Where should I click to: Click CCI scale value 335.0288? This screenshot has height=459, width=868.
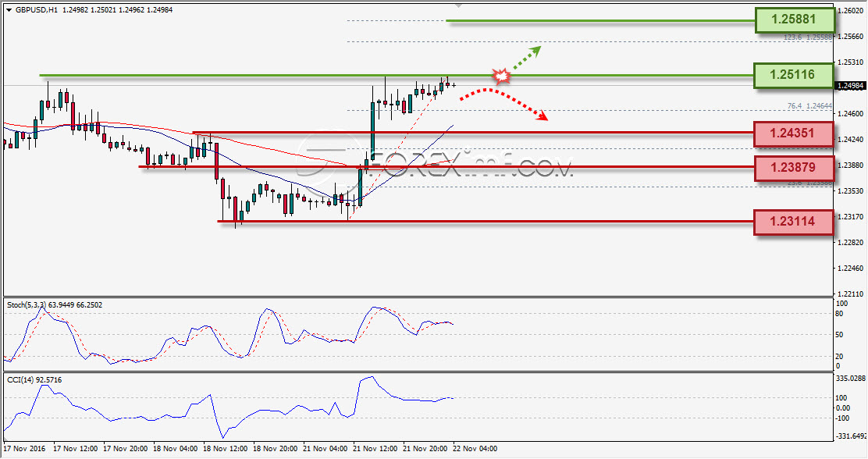850,378
